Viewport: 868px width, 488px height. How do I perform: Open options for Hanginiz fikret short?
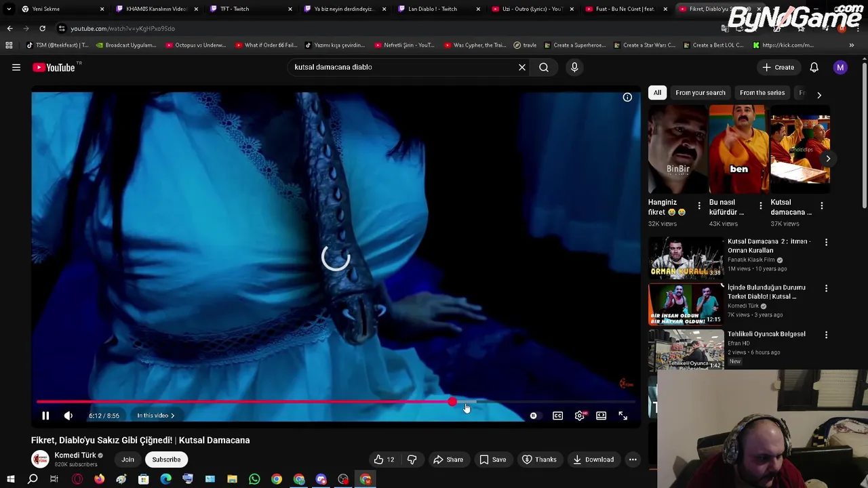point(699,206)
